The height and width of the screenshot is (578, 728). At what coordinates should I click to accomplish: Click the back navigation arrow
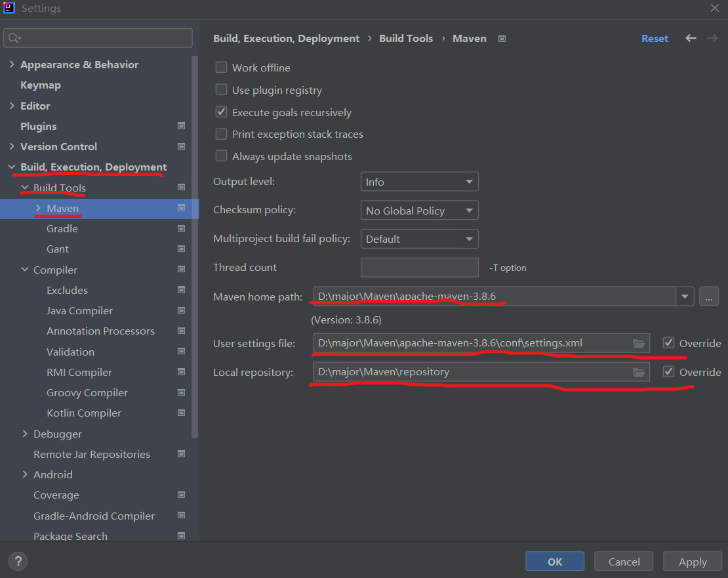691,39
